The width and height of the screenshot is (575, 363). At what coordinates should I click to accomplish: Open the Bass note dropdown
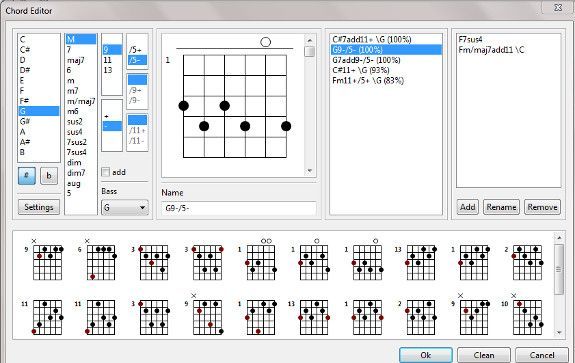[x=125, y=208]
